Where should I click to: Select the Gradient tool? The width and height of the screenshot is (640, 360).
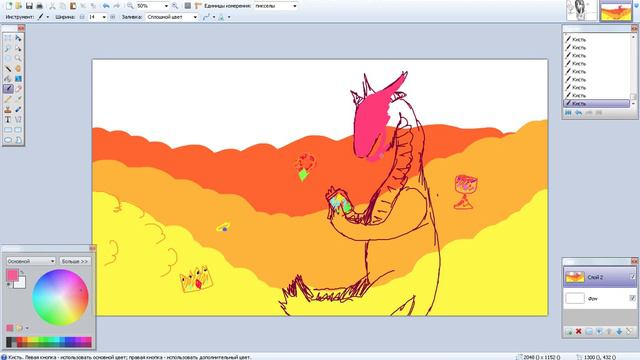click(18, 79)
